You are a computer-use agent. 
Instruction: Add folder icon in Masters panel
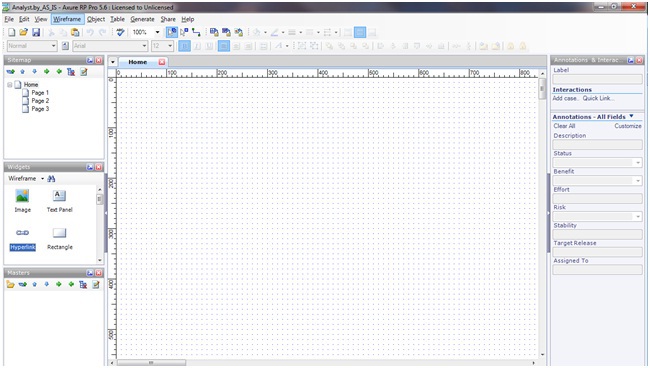(10, 284)
